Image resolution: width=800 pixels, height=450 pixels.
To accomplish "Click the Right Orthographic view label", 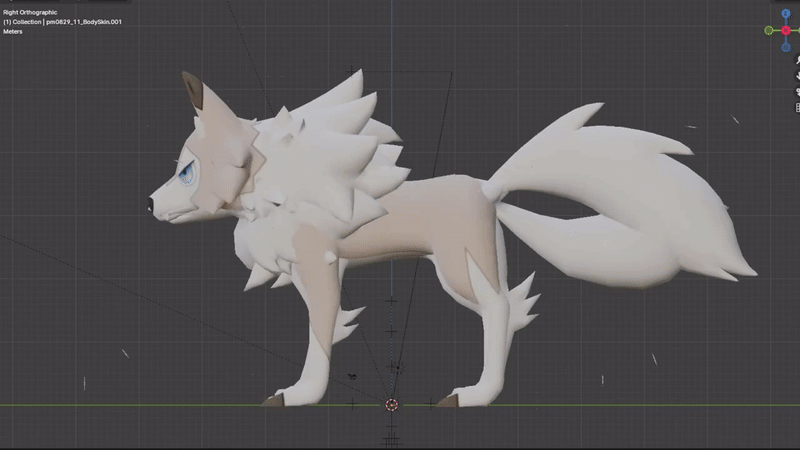I will click(31, 12).
